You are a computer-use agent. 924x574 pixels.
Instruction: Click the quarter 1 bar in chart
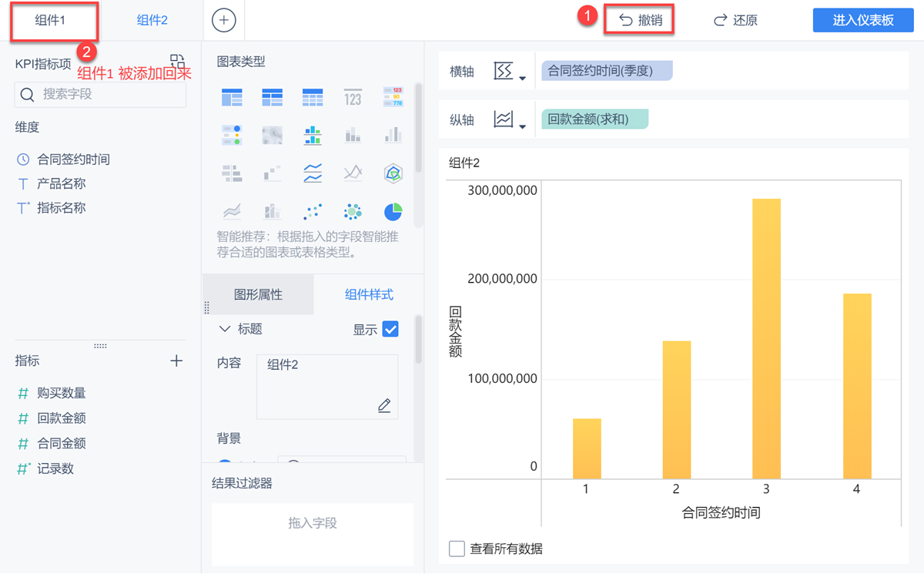point(587,449)
